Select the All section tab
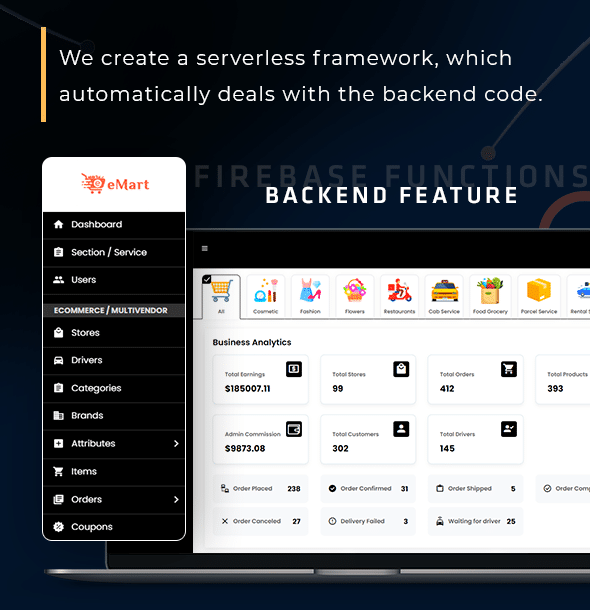Screen dimensions: 590x610 221,297
